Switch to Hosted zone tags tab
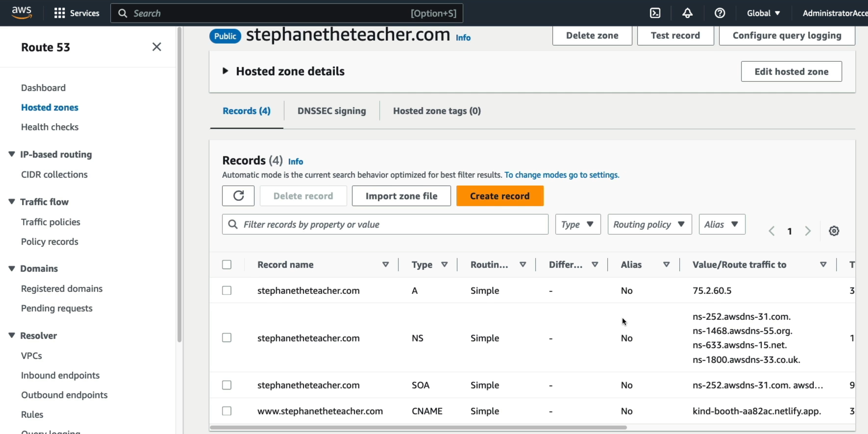868x434 pixels. (x=437, y=111)
